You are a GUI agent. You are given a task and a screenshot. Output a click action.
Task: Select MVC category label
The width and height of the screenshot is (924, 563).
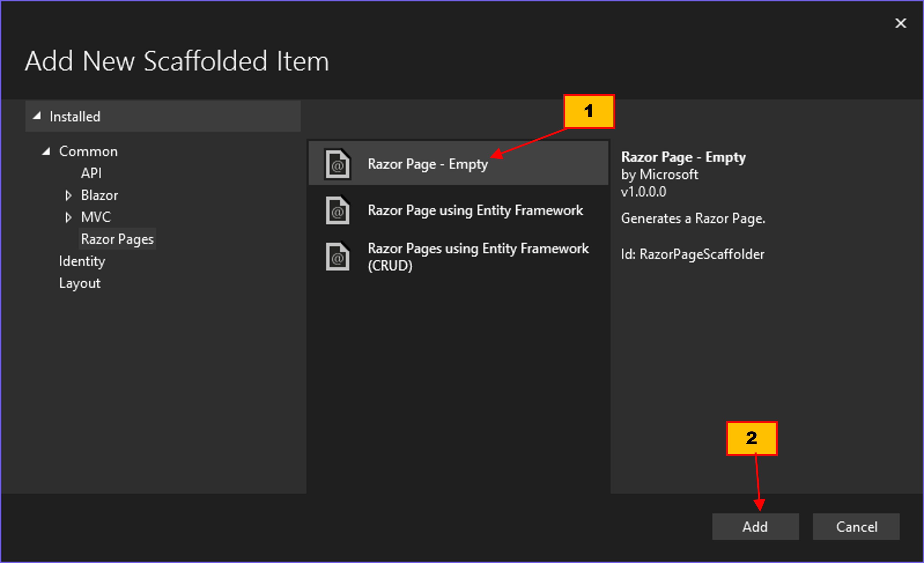(96, 217)
